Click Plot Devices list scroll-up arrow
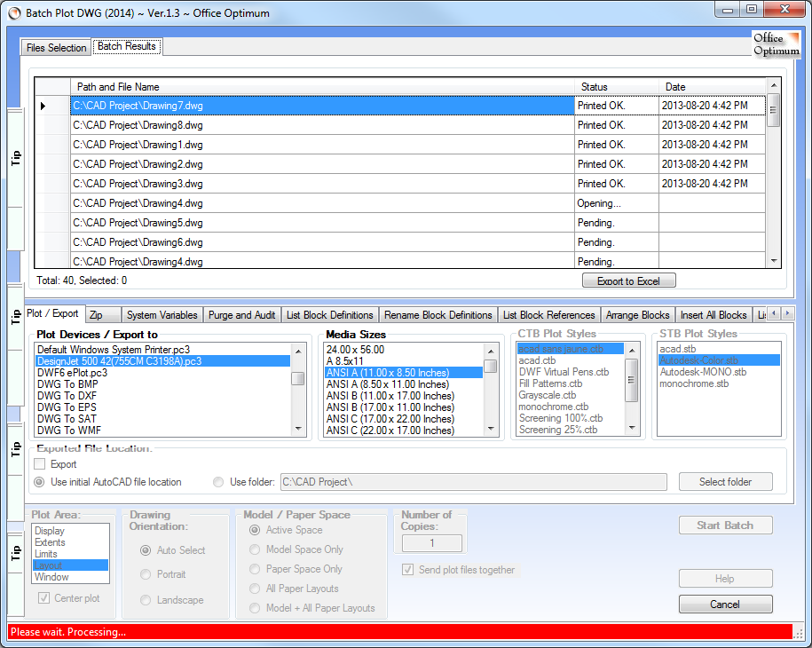The width and height of the screenshot is (812, 648). point(298,351)
